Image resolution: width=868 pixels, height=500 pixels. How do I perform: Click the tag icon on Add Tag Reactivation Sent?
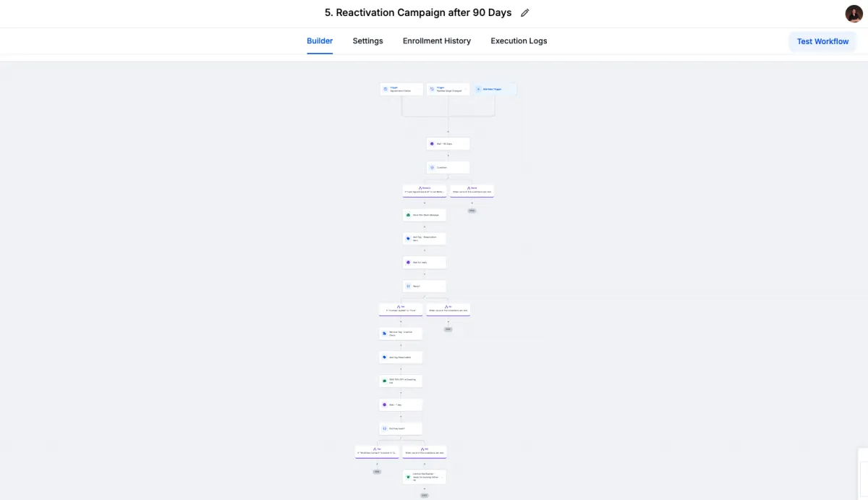[x=408, y=238]
